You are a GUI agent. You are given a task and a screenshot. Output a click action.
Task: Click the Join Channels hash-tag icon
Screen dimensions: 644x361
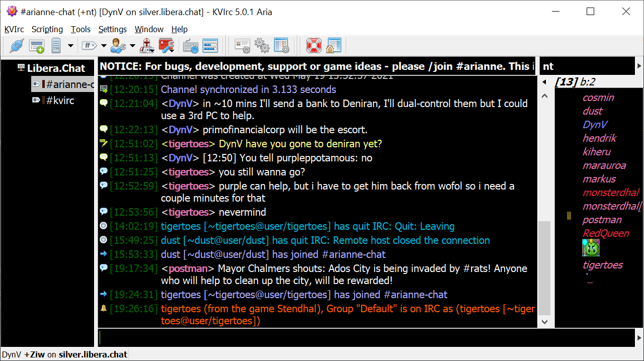tap(89, 46)
